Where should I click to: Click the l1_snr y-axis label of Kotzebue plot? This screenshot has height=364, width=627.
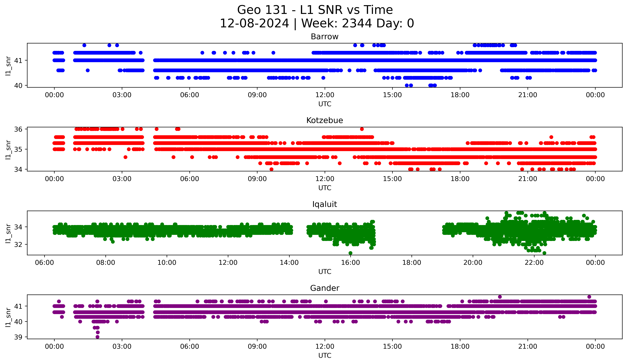(8, 150)
